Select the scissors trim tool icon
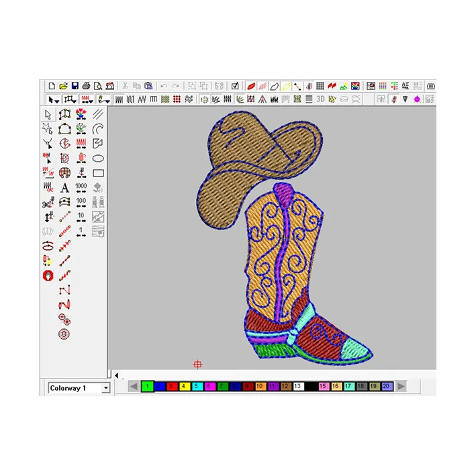 [48, 203]
